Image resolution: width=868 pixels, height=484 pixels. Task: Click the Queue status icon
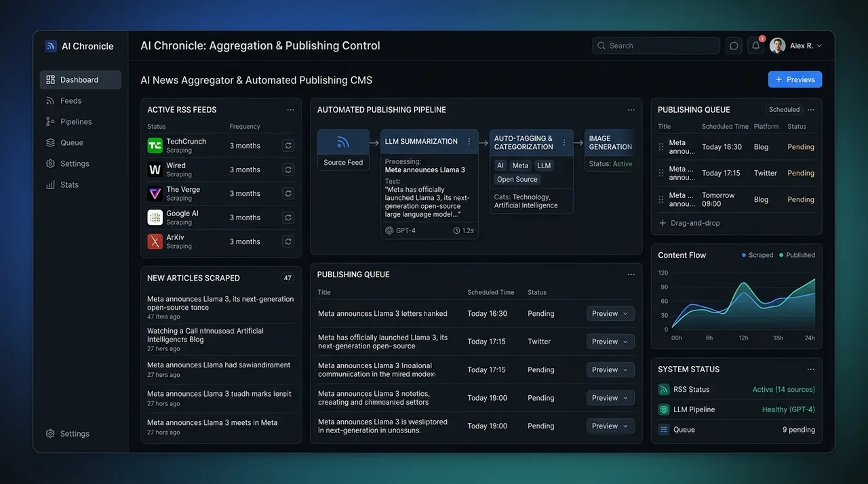click(x=664, y=430)
